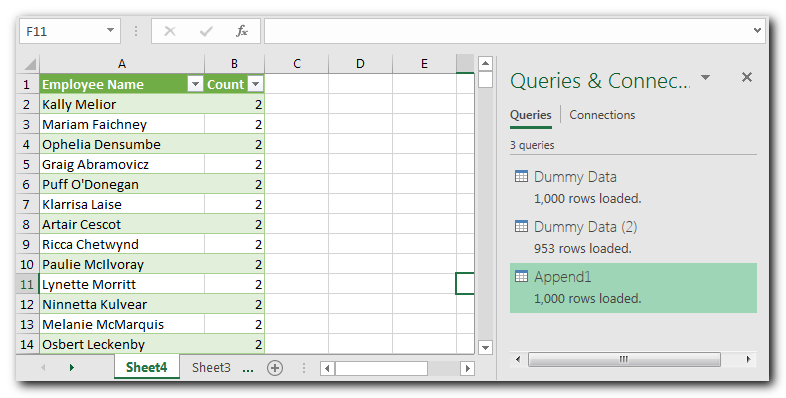
Task: Select column A header
Action: (x=122, y=64)
